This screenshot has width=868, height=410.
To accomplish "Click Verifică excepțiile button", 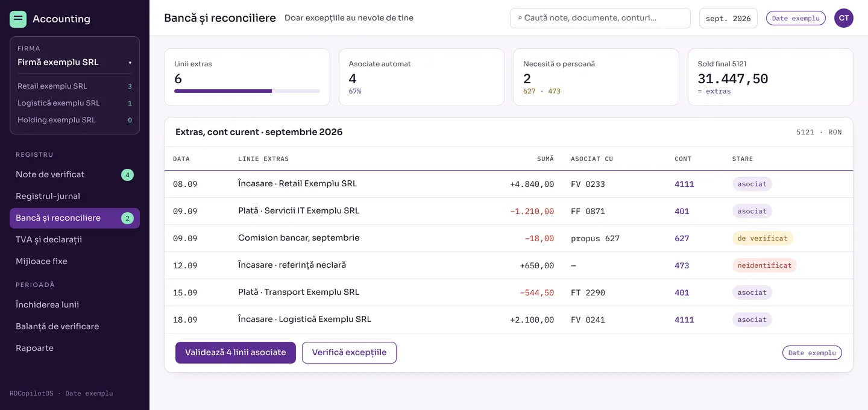I will tap(349, 353).
